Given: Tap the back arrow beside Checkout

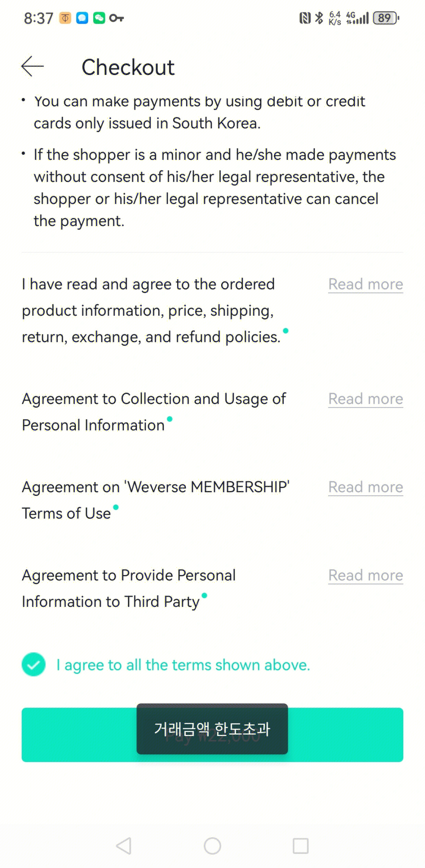Looking at the screenshot, I should 33,66.
